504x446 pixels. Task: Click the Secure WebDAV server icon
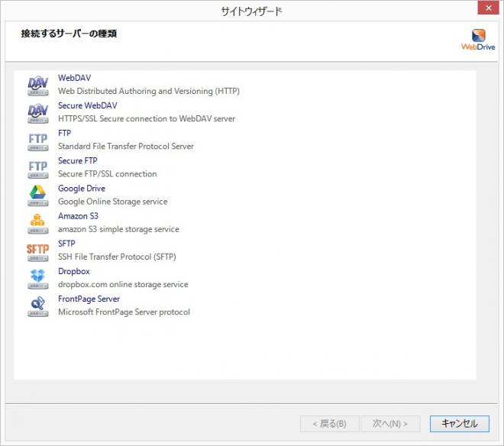pos(38,113)
